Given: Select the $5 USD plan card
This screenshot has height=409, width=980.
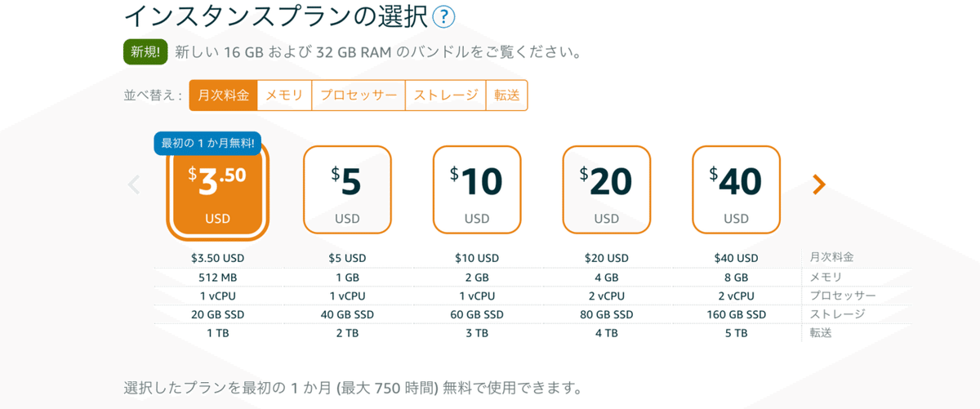Looking at the screenshot, I should click(347, 190).
